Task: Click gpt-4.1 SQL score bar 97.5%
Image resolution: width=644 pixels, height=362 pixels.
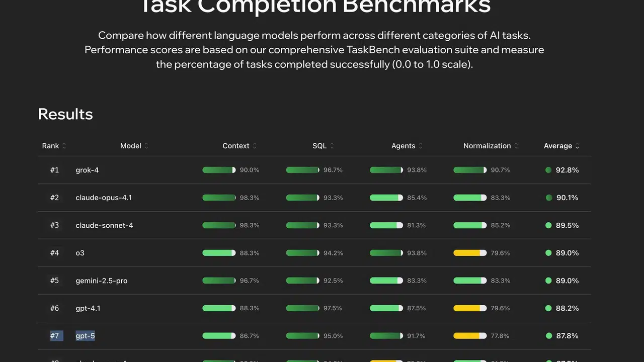Action: [x=302, y=308]
